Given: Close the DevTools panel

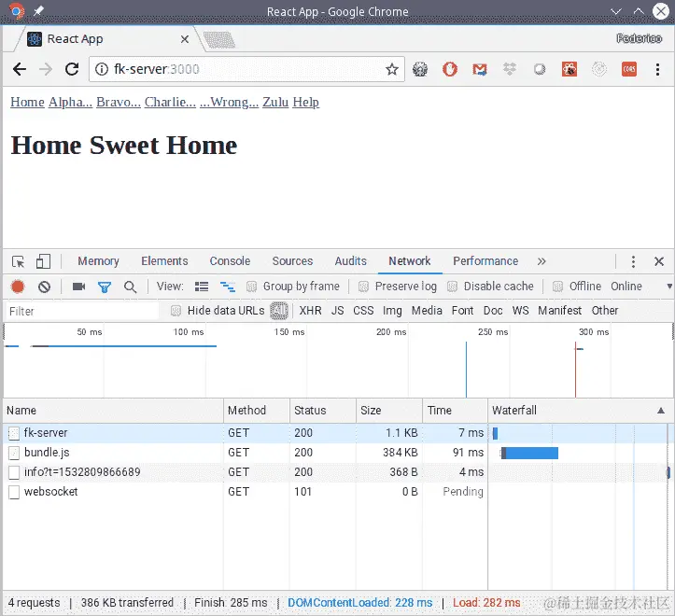Looking at the screenshot, I should click(x=658, y=261).
